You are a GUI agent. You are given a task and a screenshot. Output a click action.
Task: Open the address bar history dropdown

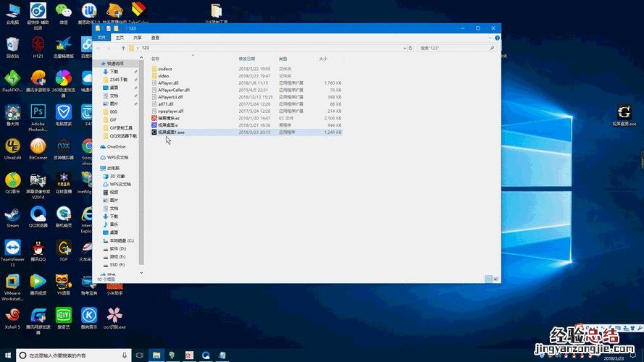click(x=403, y=48)
